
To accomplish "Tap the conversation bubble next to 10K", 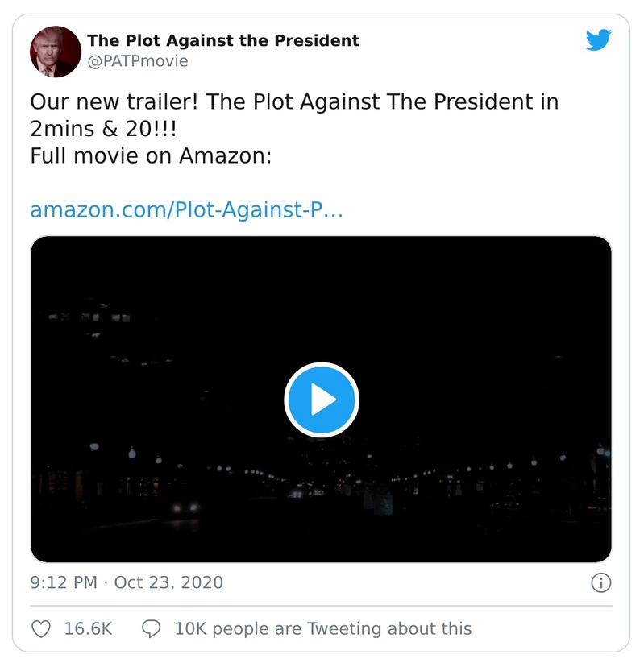I will pos(152,628).
